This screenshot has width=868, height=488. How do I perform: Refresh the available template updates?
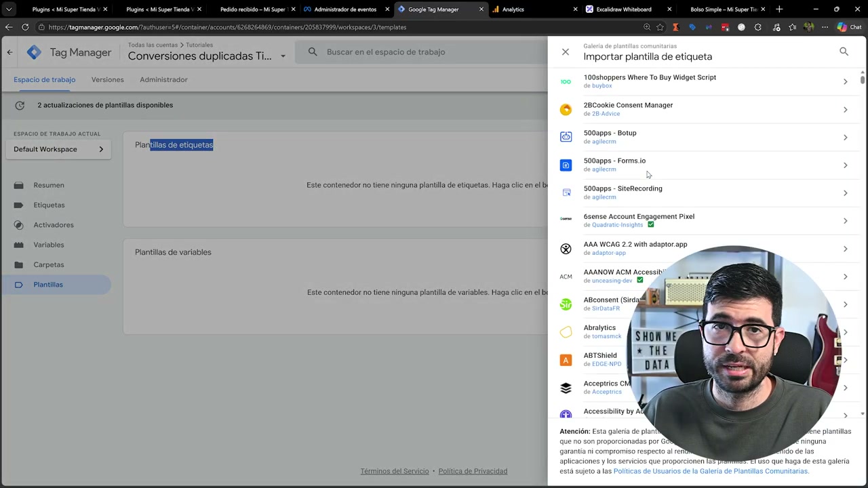20,105
